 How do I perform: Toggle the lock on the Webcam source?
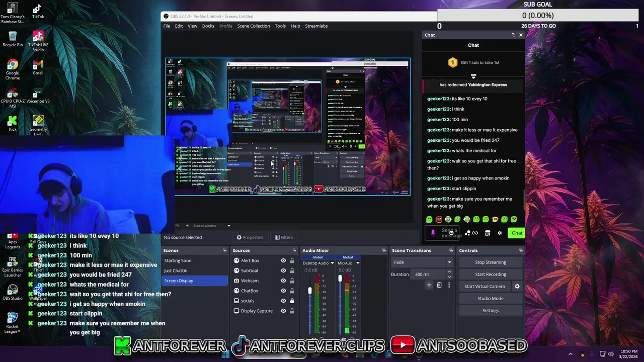[x=292, y=281]
